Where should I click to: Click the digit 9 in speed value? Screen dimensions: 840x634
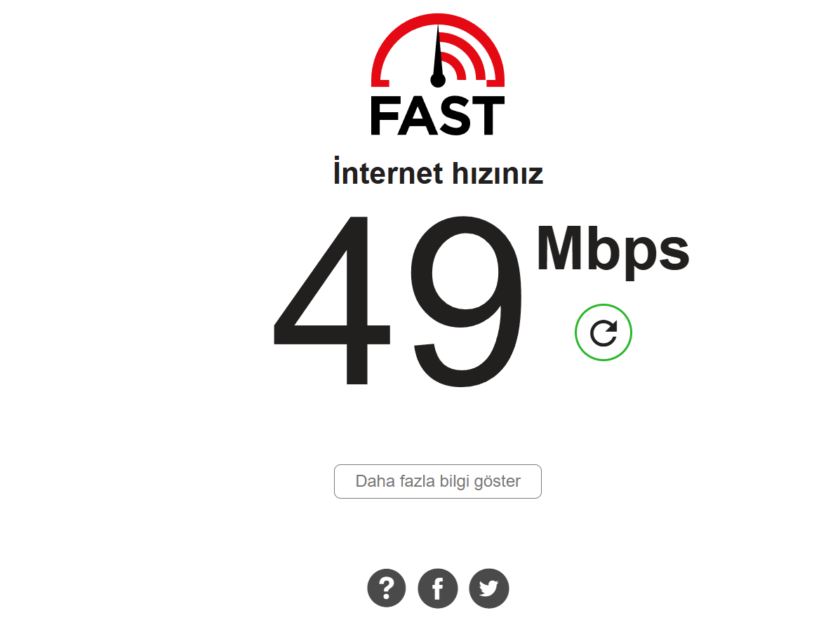pos(466,301)
